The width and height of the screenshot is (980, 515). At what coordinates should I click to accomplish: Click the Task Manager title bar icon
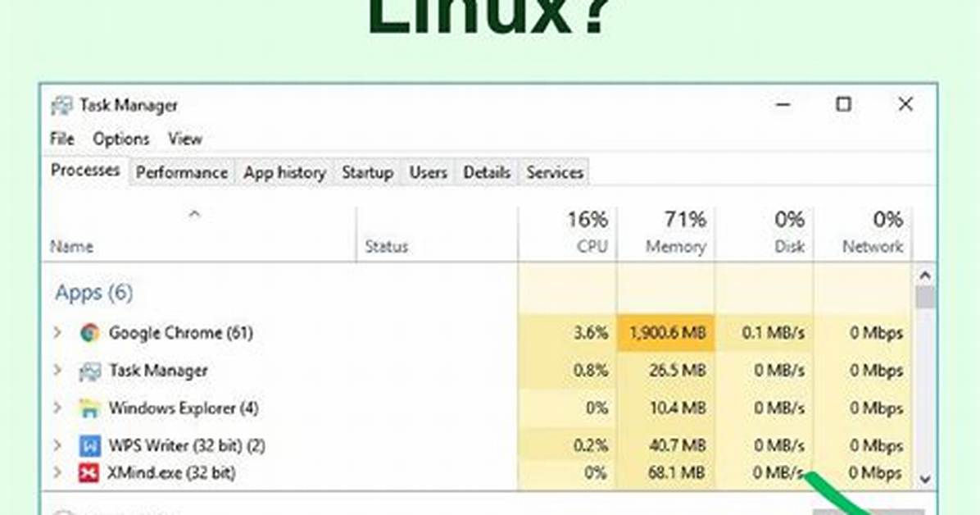[61, 105]
